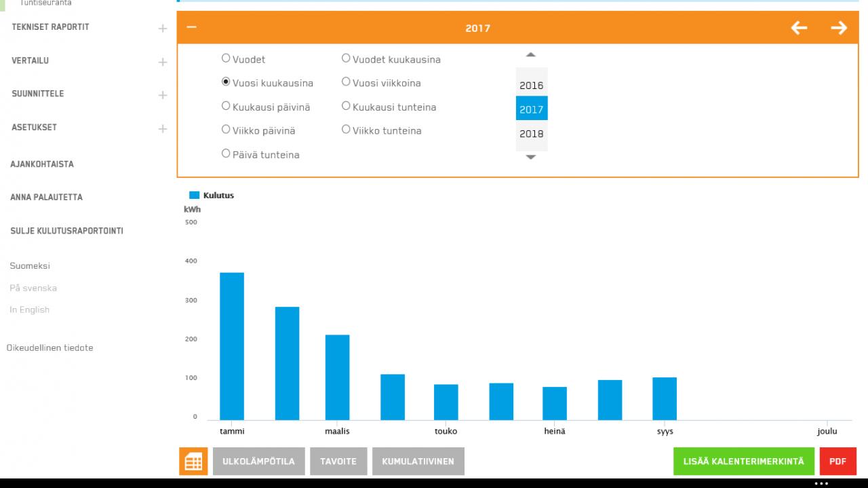The image size is (868, 488).
Task: Open the orange table view icon
Action: [193, 462]
